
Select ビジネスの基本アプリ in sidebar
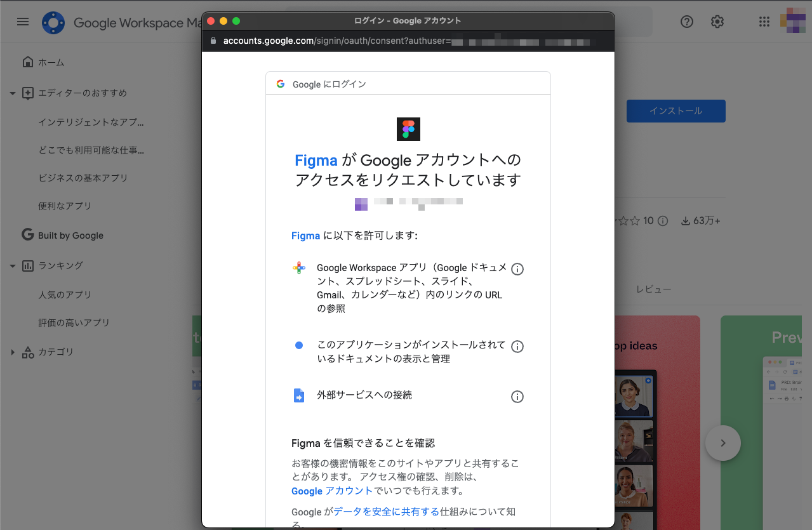(x=83, y=178)
